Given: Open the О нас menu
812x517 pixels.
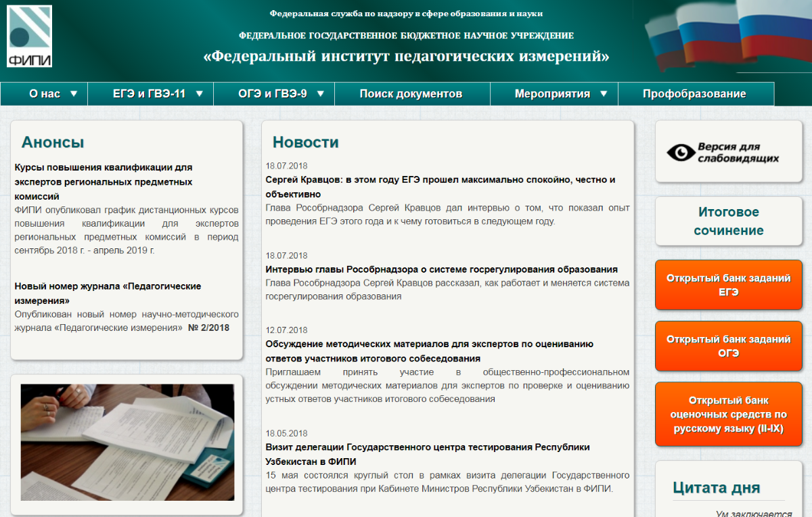Looking at the screenshot, I should tap(44, 94).
